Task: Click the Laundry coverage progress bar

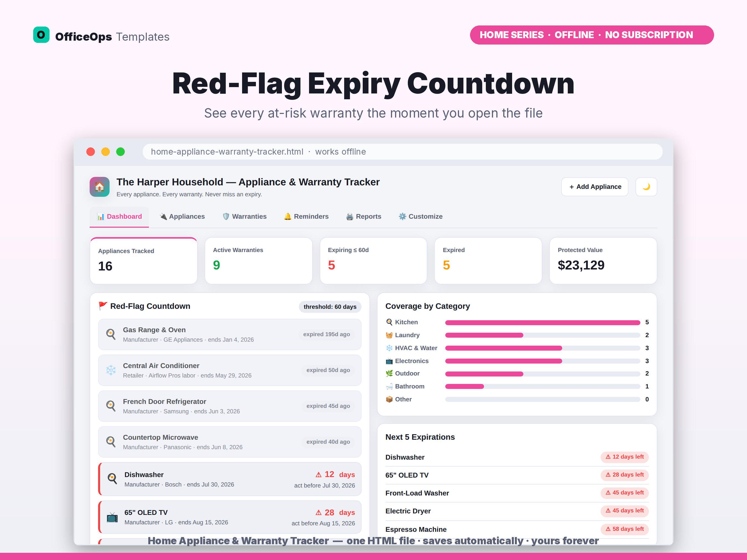Action: [x=542, y=335]
